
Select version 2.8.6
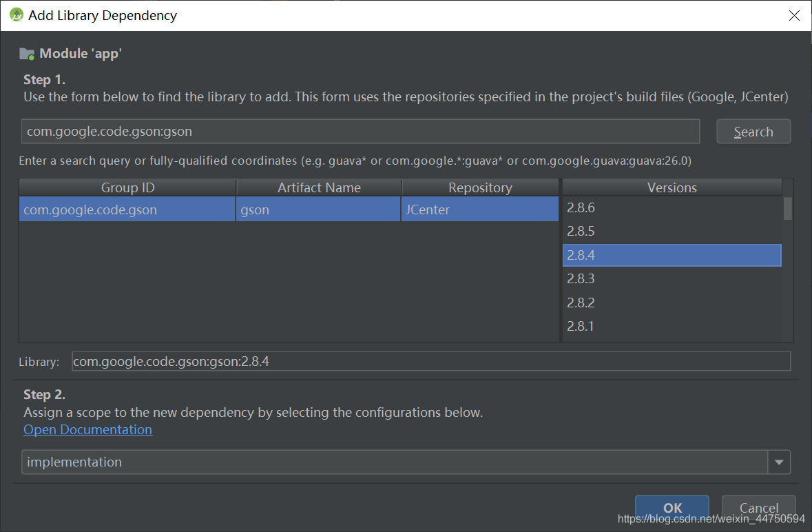pos(672,207)
